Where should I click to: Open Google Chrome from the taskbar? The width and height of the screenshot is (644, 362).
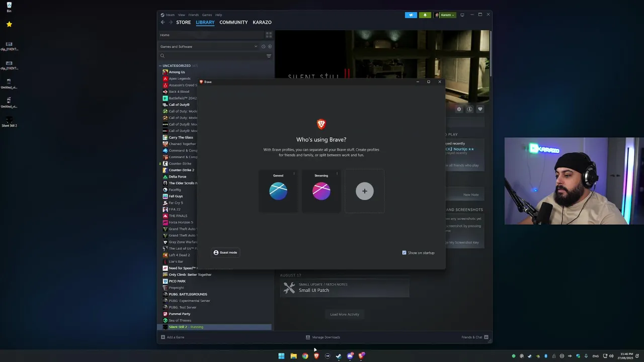tap(305, 356)
